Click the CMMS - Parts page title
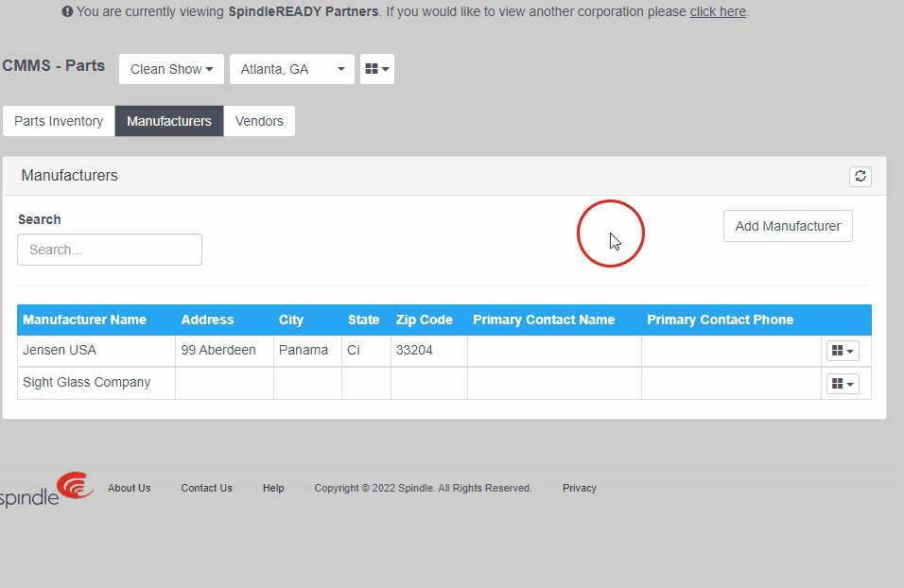Image resolution: width=904 pixels, height=588 pixels. 54,66
